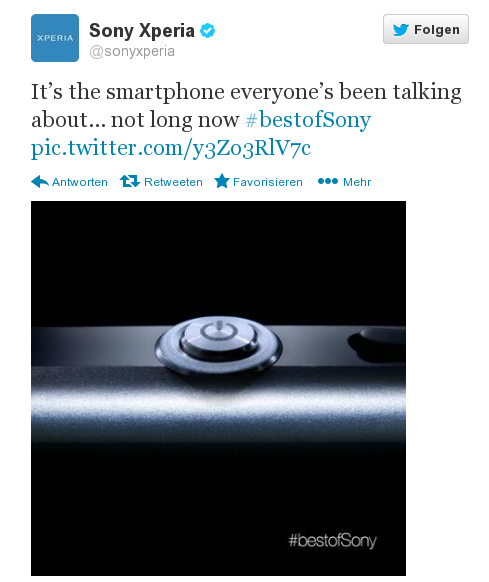Click the blue verified badge

[x=208, y=30]
